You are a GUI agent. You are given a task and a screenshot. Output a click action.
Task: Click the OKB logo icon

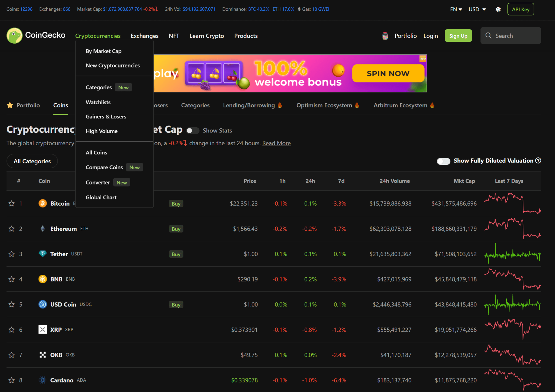[43, 355]
